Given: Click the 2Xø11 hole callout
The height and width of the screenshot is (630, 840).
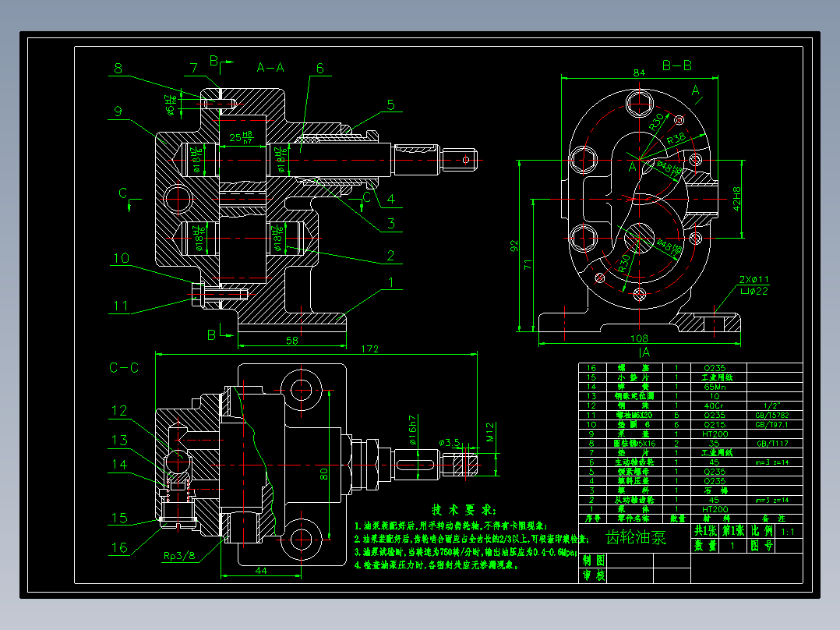Looking at the screenshot, I should tap(754, 279).
